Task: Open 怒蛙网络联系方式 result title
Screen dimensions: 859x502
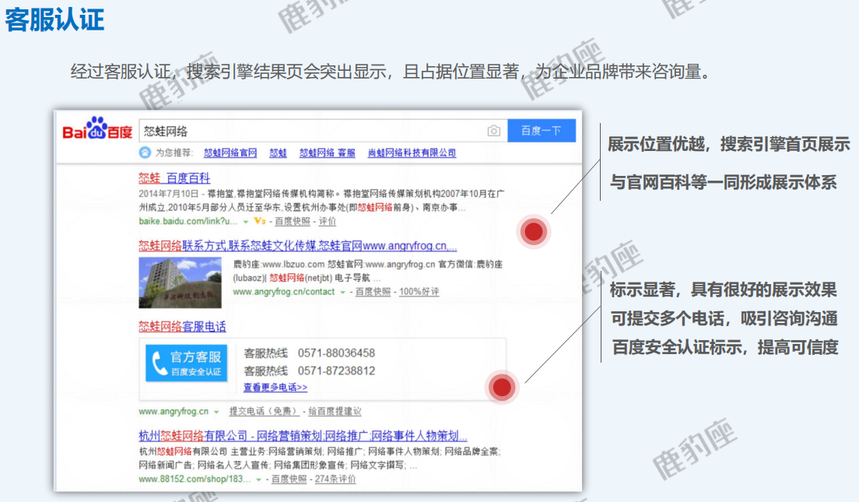Action: tap(297, 246)
